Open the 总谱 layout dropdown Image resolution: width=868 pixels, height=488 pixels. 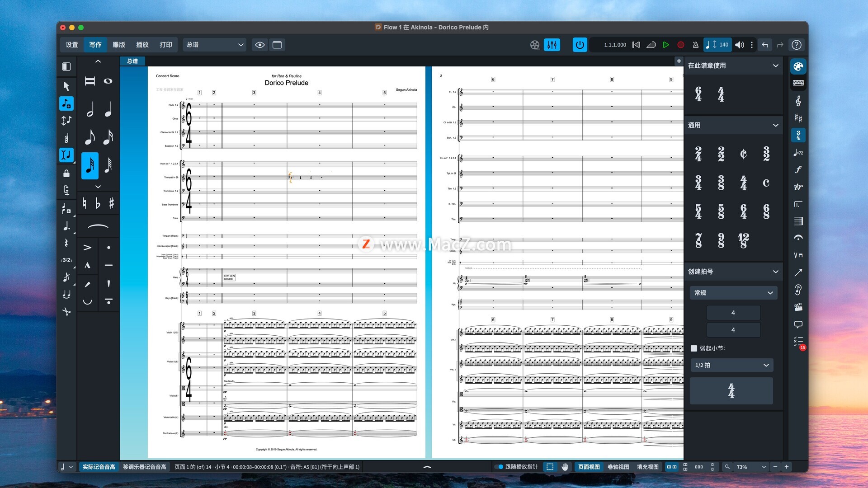(215, 45)
